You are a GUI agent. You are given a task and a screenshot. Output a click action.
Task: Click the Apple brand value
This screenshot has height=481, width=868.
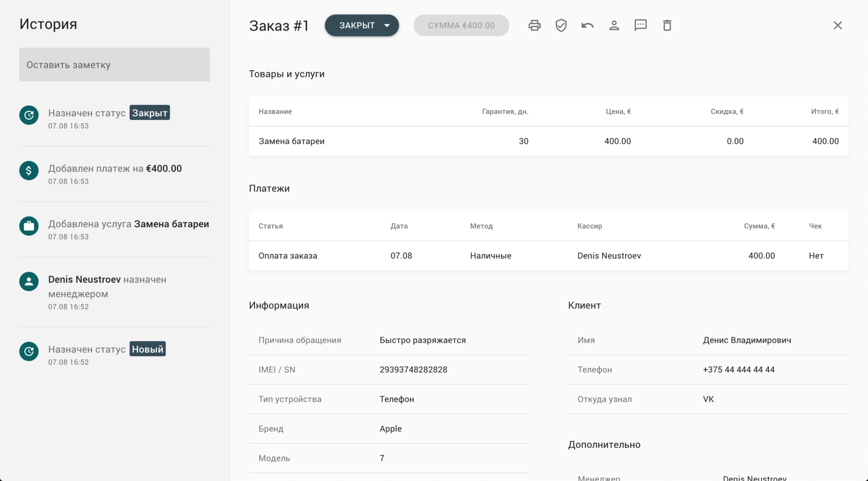391,428
